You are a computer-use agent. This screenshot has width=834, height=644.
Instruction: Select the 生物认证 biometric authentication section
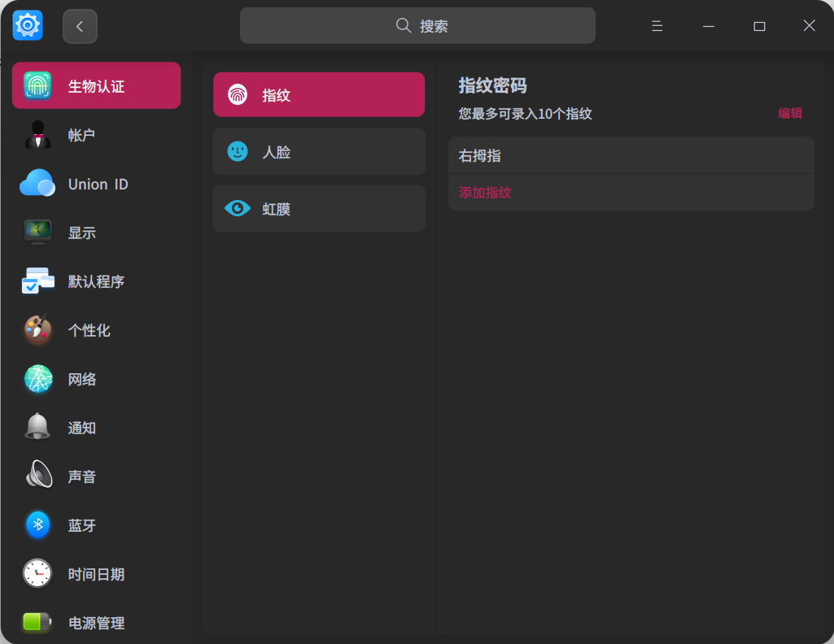[96, 85]
